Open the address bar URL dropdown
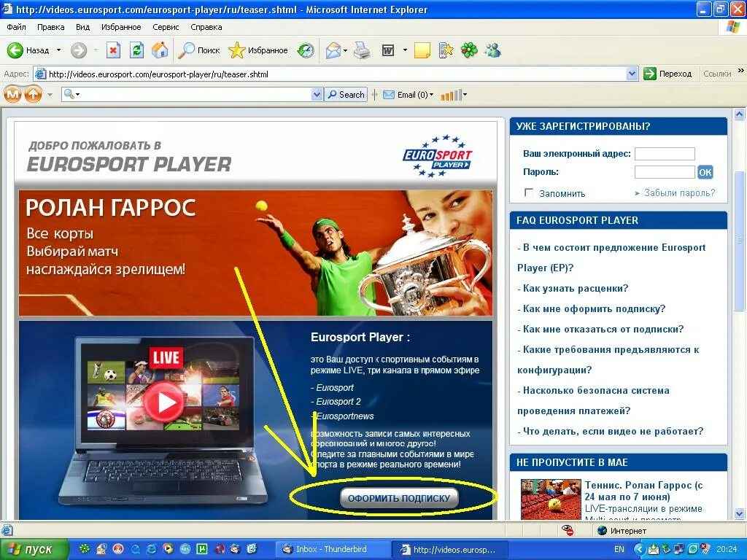The height and width of the screenshot is (560, 747). (632, 74)
